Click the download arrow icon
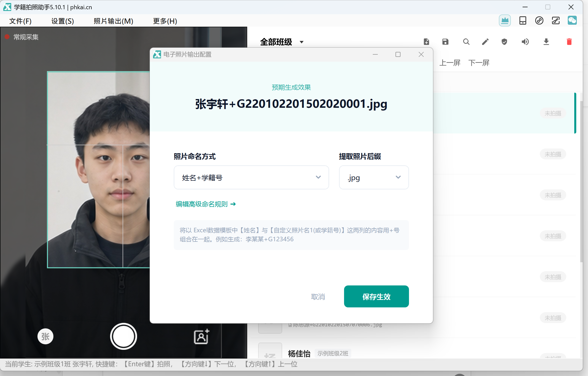The height and width of the screenshot is (376, 588). (x=546, y=42)
